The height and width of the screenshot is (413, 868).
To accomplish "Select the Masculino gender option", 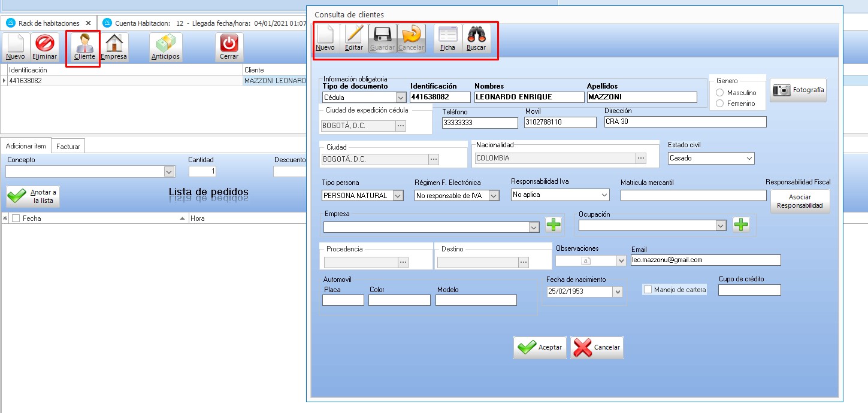I will [x=720, y=93].
